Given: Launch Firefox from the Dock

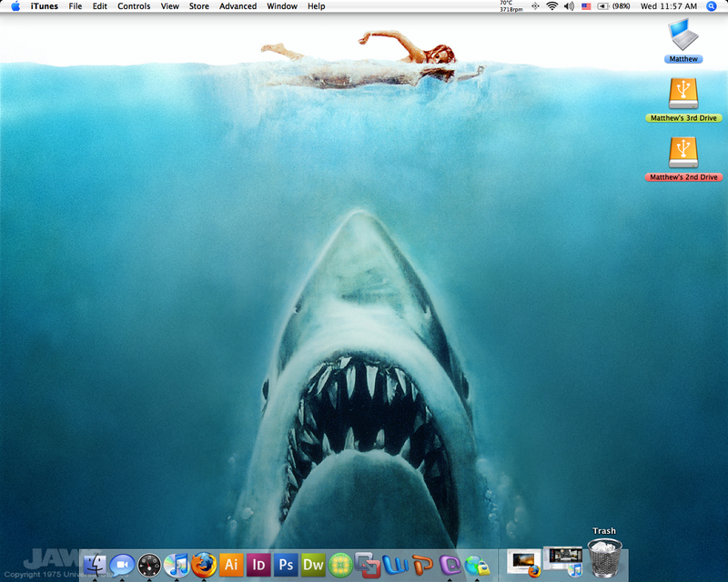Looking at the screenshot, I should (204, 565).
